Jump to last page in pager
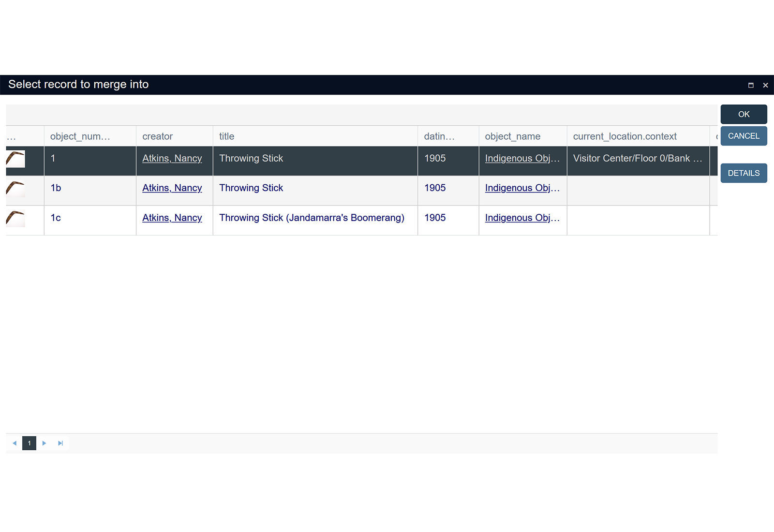This screenshot has width=774, height=532. [60, 443]
